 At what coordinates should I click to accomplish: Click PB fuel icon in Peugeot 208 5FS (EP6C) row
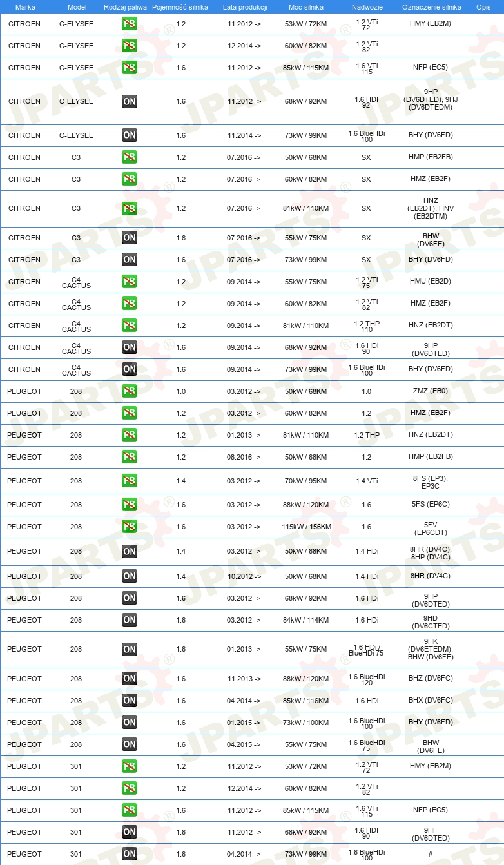coord(130,505)
